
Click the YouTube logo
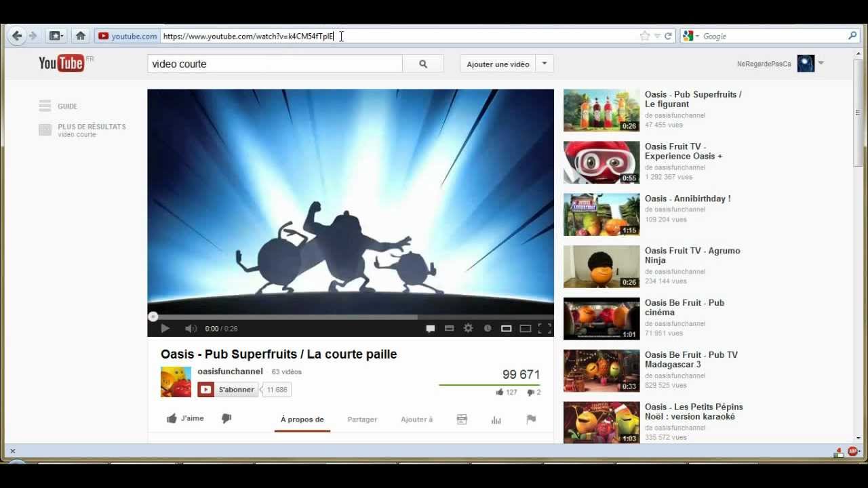[x=61, y=63]
